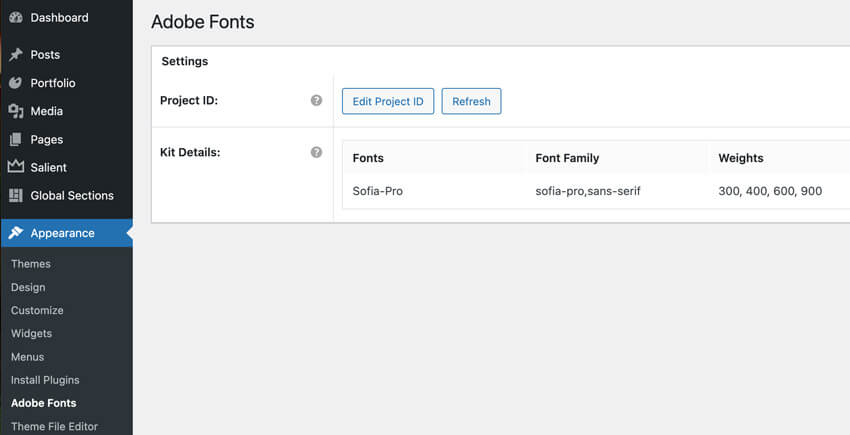Viewport: 850px width, 435px height.
Task: Click the Project ID label
Action: coord(189,100)
